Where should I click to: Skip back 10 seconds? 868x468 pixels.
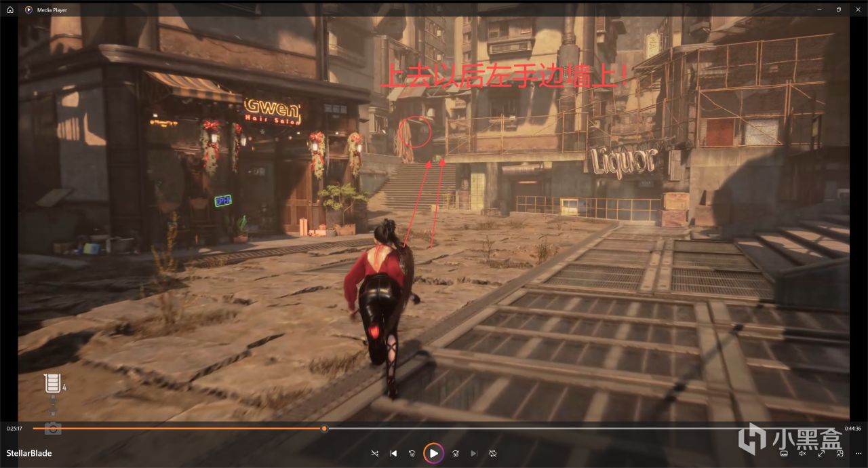pyautogui.click(x=412, y=453)
